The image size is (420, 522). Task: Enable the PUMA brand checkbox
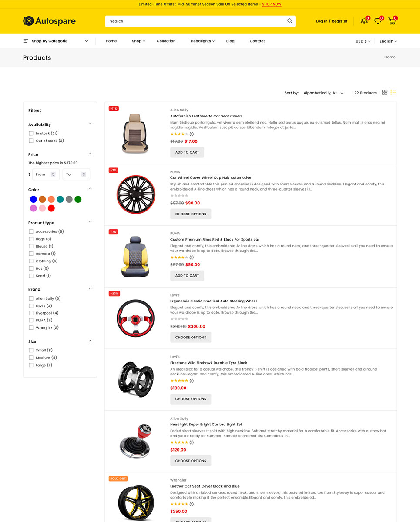pyautogui.click(x=31, y=320)
